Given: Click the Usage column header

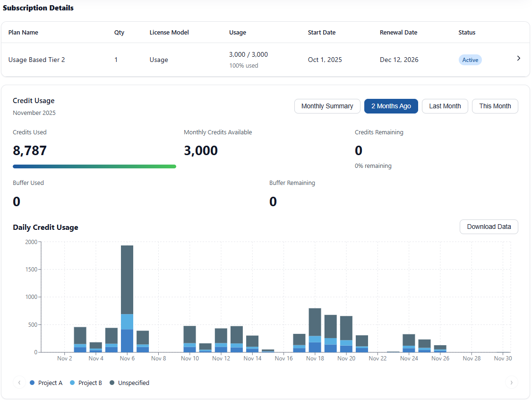Looking at the screenshot, I should tap(237, 33).
